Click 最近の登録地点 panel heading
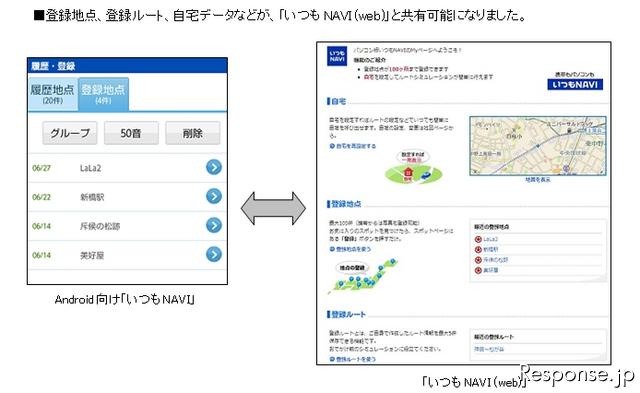 [x=491, y=227]
